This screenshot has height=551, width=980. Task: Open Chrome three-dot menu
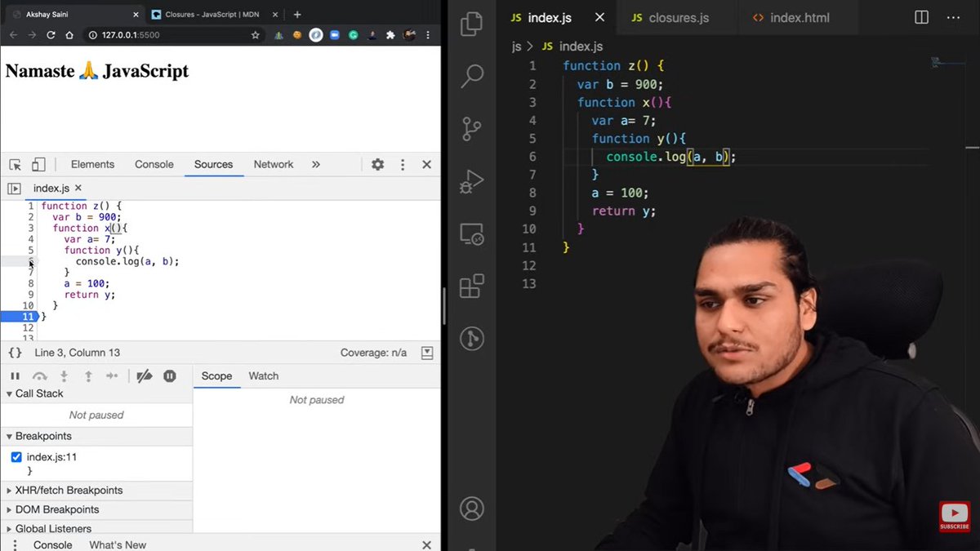[429, 35]
